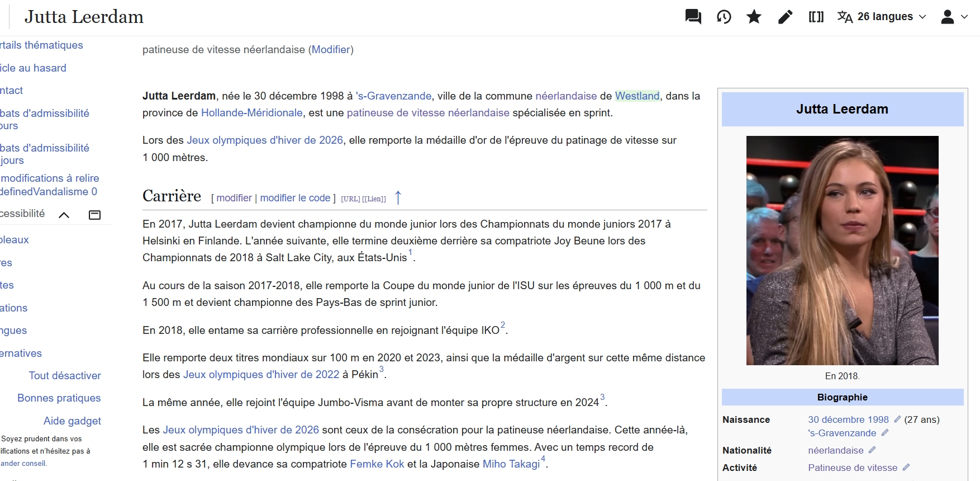Viewport: 980px width, 481px height.
Task: Click the pencil edit icon in header
Action: tap(785, 17)
